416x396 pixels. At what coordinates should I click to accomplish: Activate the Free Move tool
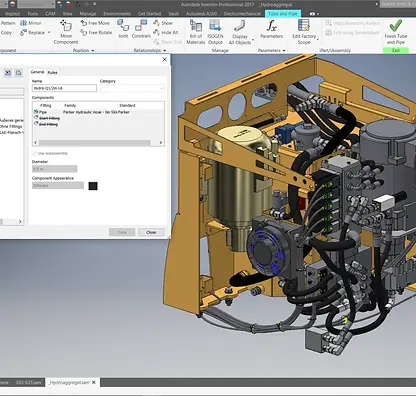(x=95, y=23)
